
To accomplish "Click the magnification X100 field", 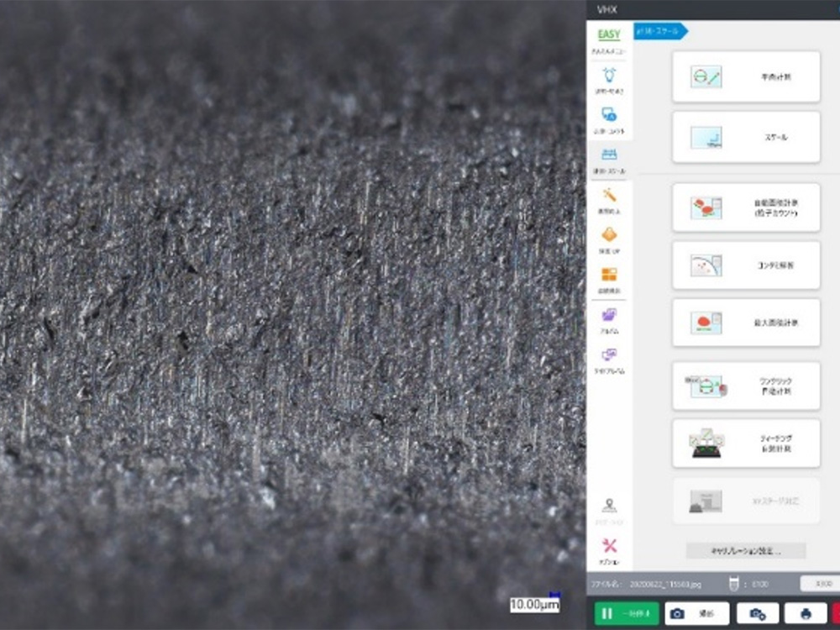I will point(818,583).
